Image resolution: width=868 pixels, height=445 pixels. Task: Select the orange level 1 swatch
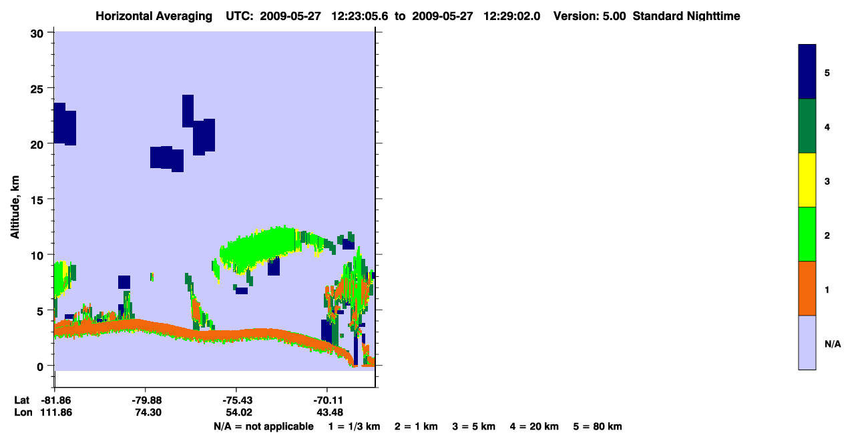(x=807, y=288)
